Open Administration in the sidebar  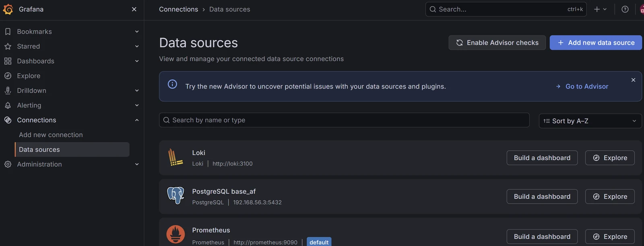click(39, 164)
